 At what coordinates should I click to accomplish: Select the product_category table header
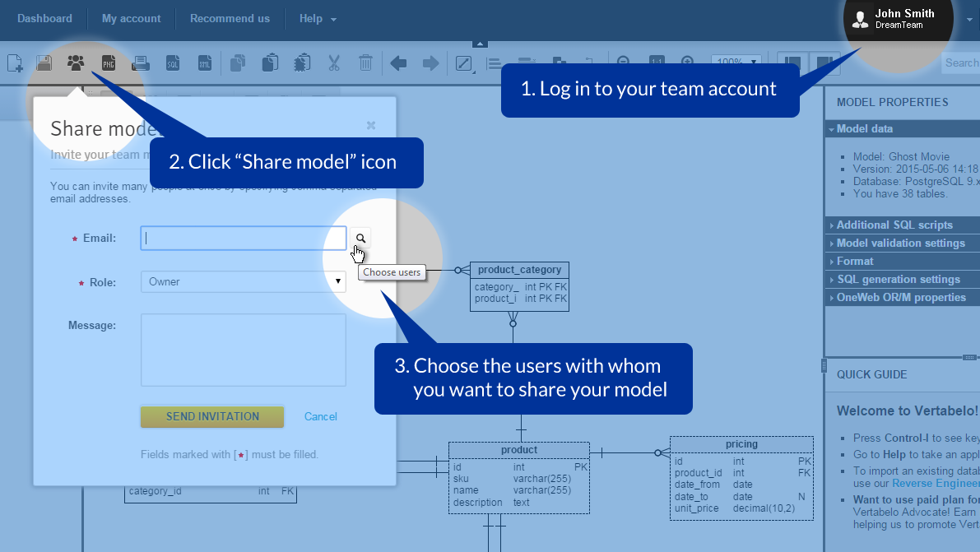point(519,270)
